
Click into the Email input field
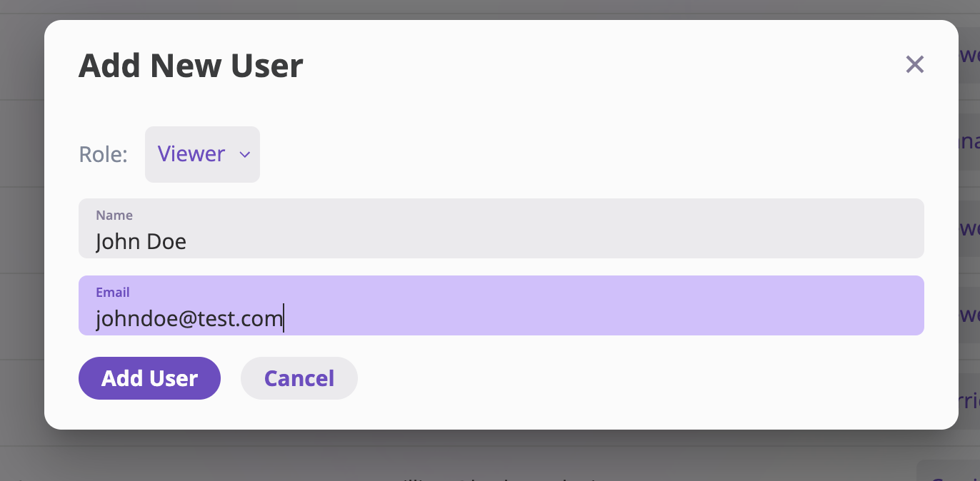tap(501, 305)
